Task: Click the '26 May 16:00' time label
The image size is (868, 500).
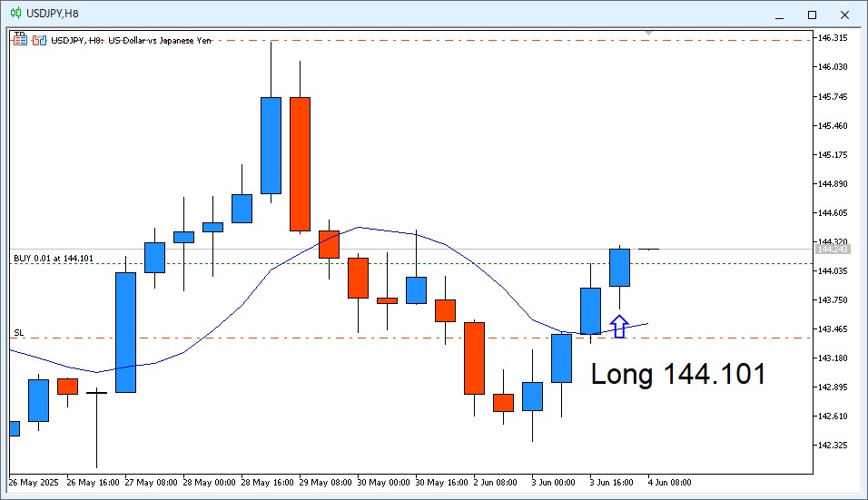Action: (x=93, y=482)
